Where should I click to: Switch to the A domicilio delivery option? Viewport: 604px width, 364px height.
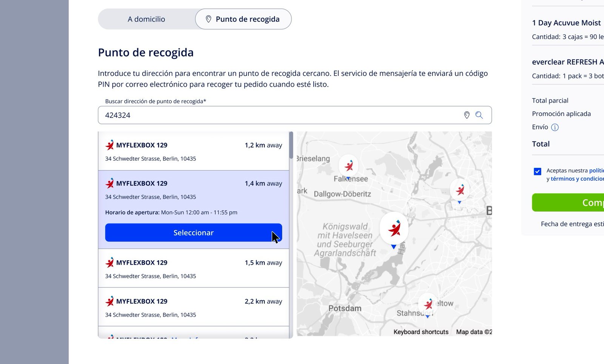146,19
